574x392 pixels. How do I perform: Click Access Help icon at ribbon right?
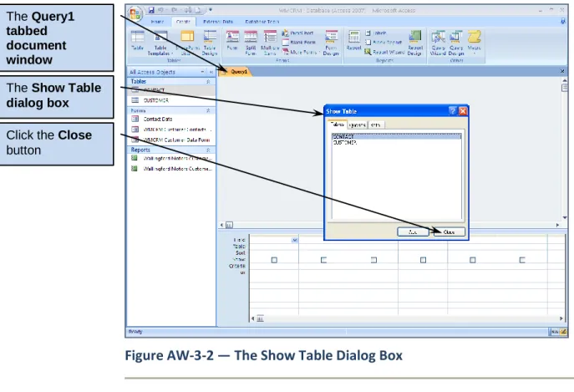[563, 22]
